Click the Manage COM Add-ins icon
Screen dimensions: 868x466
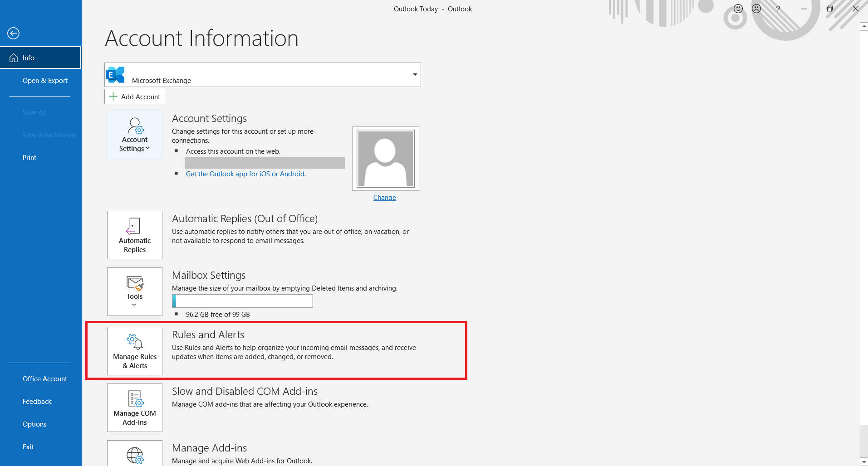(x=134, y=408)
